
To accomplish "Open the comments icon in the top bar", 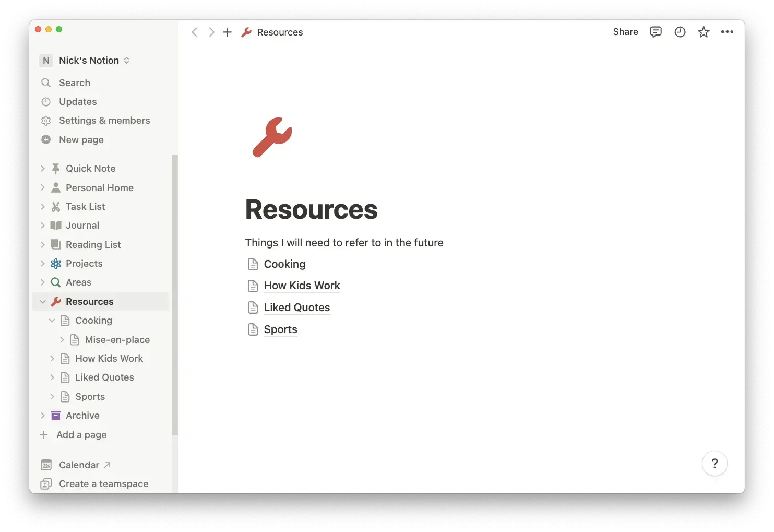I will point(656,32).
